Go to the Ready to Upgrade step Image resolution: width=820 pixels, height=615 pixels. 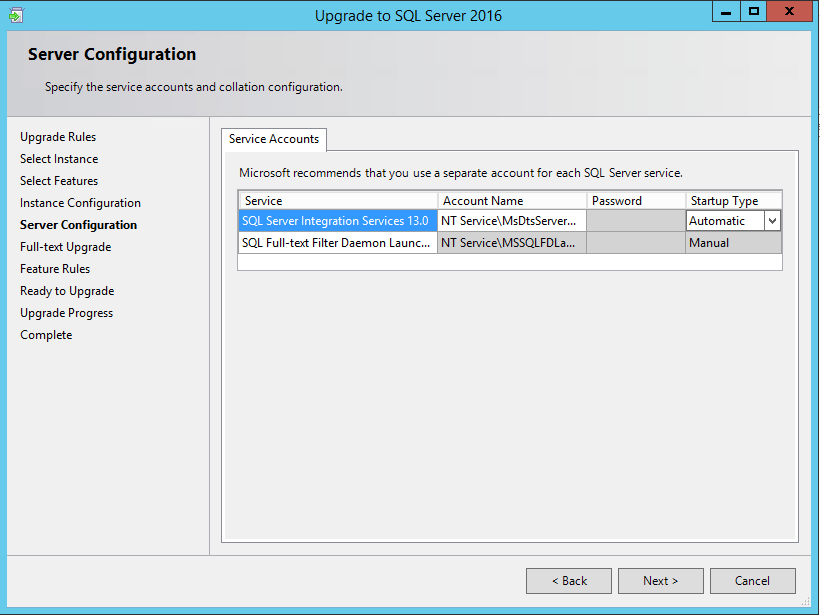67,290
